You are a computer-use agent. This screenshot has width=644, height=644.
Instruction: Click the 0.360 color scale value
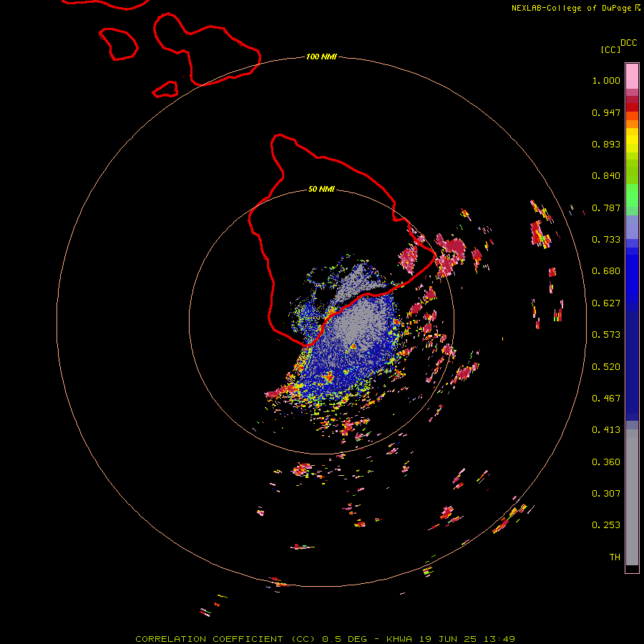point(606,462)
